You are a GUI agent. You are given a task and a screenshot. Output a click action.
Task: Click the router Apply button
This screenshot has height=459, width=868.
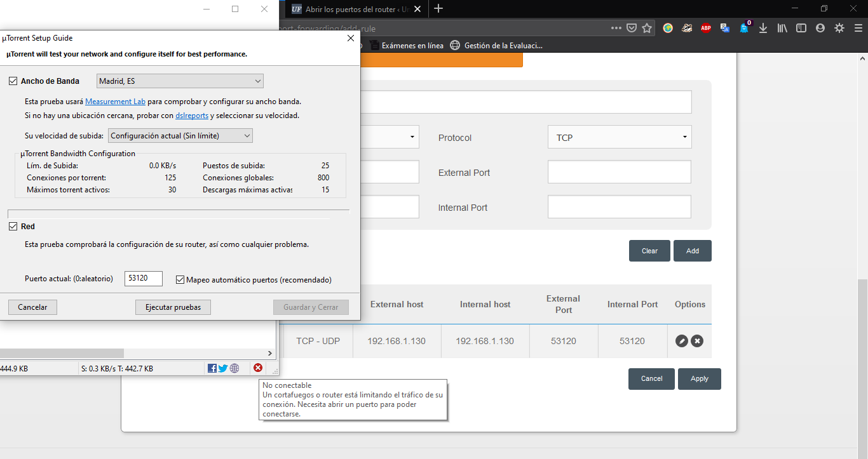[700, 379]
